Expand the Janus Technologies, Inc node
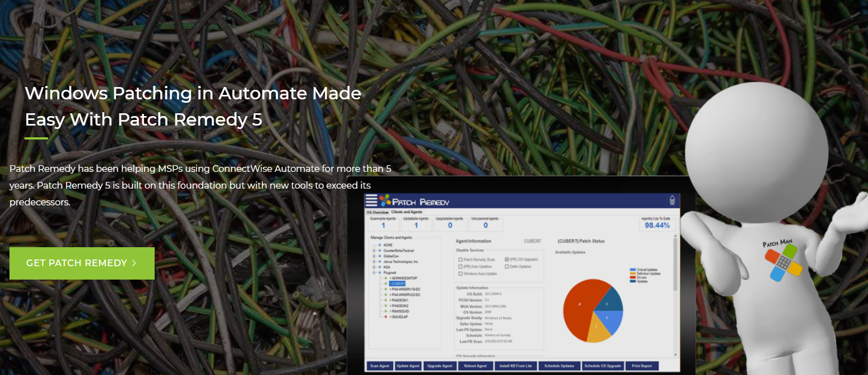The width and height of the screenshot is (868, 375). pyautogui.click(x=373, y=262)
